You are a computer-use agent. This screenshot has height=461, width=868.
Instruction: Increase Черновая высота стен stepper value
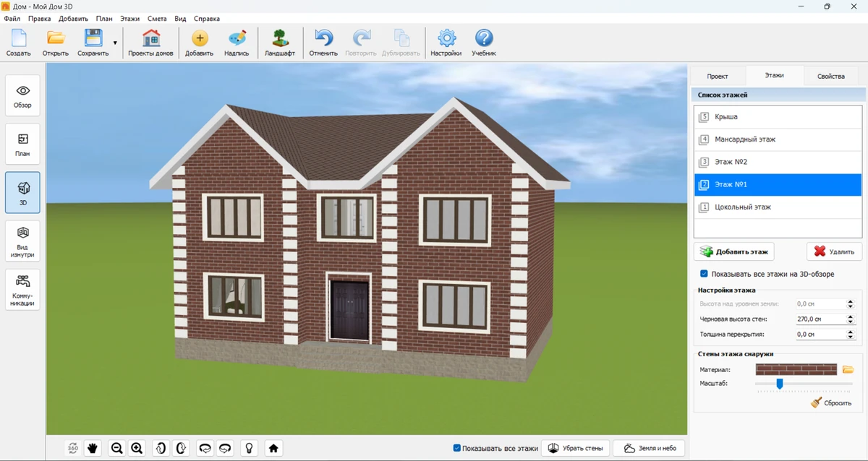pyautogui.click(x=850, y=316)
